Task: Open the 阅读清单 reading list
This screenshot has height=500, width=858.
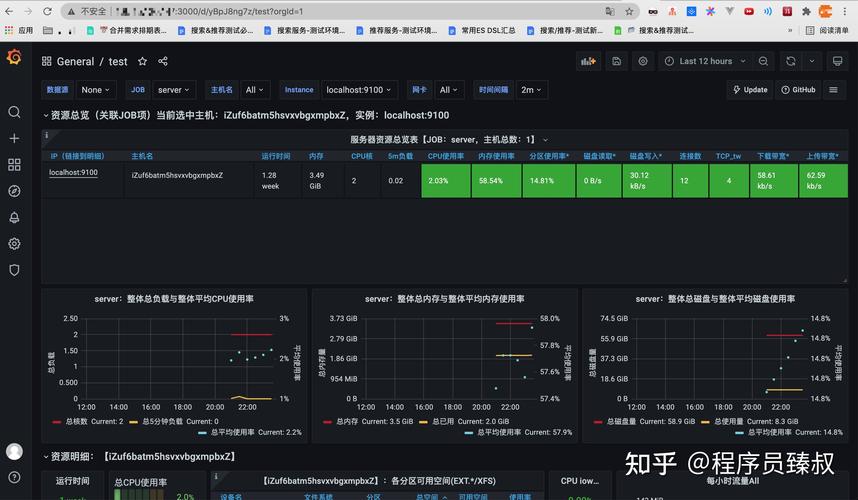Action: click(x=827, y=31)
